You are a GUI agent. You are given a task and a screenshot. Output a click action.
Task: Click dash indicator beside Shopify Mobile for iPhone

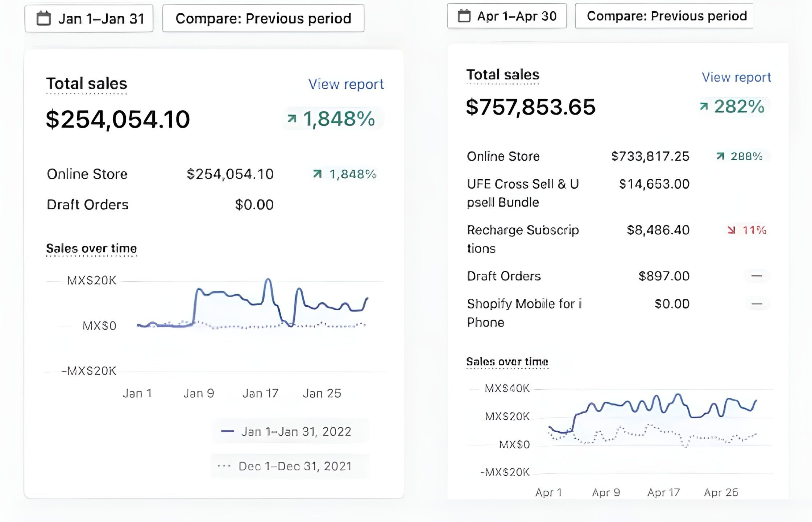(757, 304)
